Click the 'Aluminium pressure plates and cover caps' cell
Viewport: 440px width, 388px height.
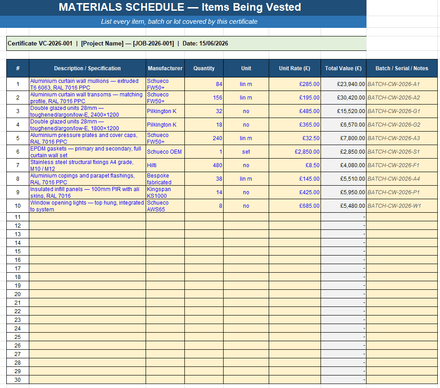tap(87, 138)
